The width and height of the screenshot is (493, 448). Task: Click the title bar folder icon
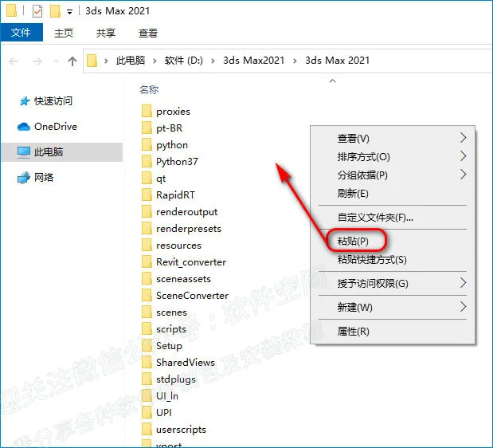pos(11,10)
